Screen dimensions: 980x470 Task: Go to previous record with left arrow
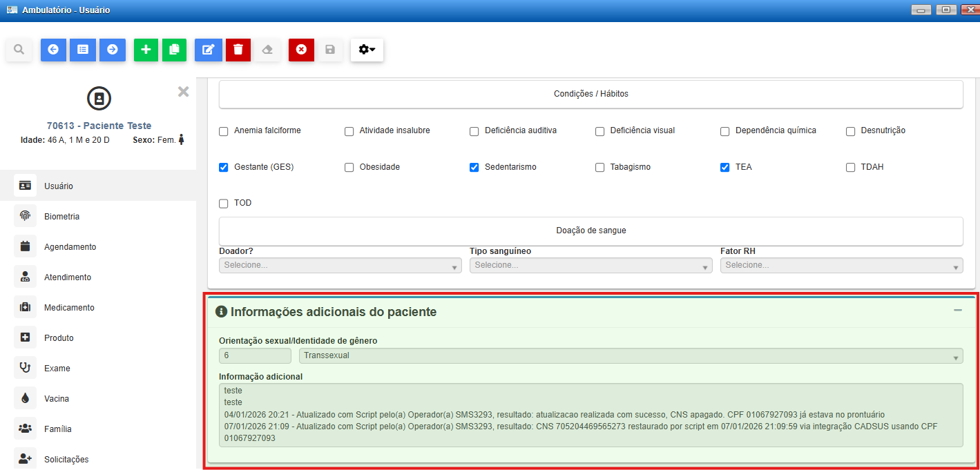[x=53, y=50]
